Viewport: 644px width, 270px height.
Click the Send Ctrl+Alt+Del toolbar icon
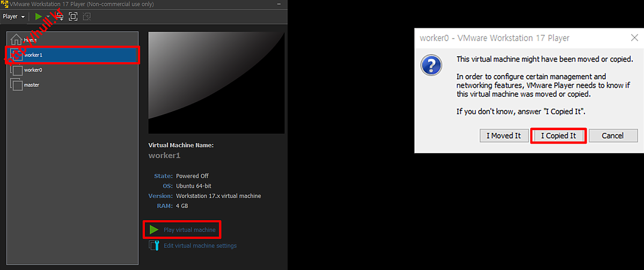click(59, 17)
